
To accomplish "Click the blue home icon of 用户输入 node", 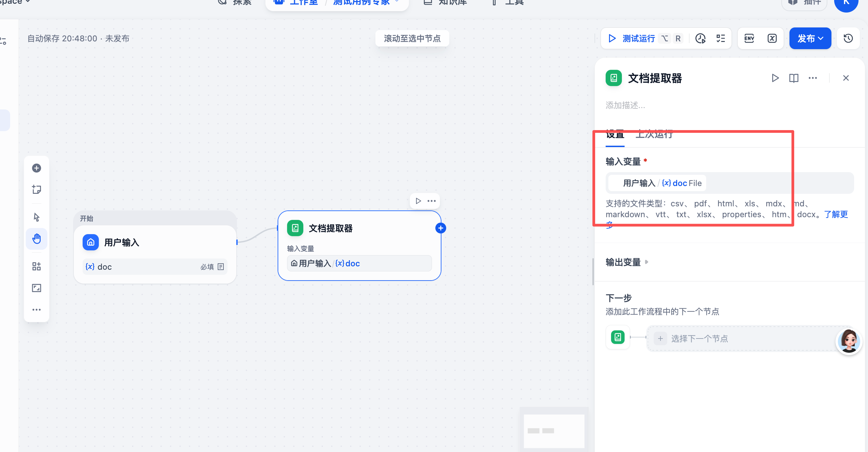I will point(91,242).
